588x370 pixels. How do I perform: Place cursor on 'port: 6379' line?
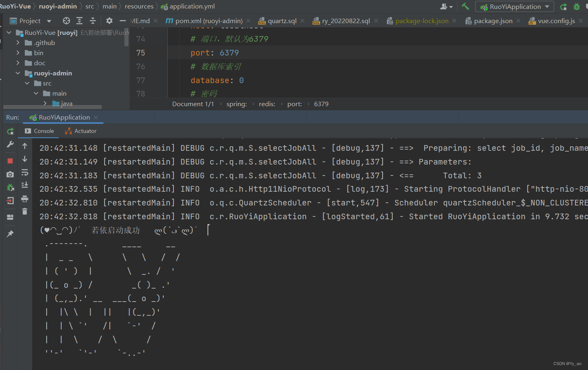[215, 53]
